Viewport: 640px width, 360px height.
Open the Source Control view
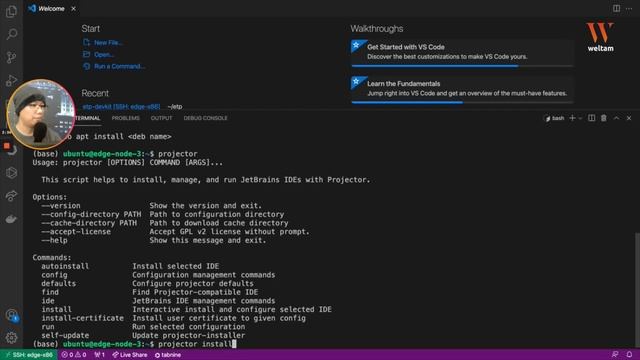[11, 57]
